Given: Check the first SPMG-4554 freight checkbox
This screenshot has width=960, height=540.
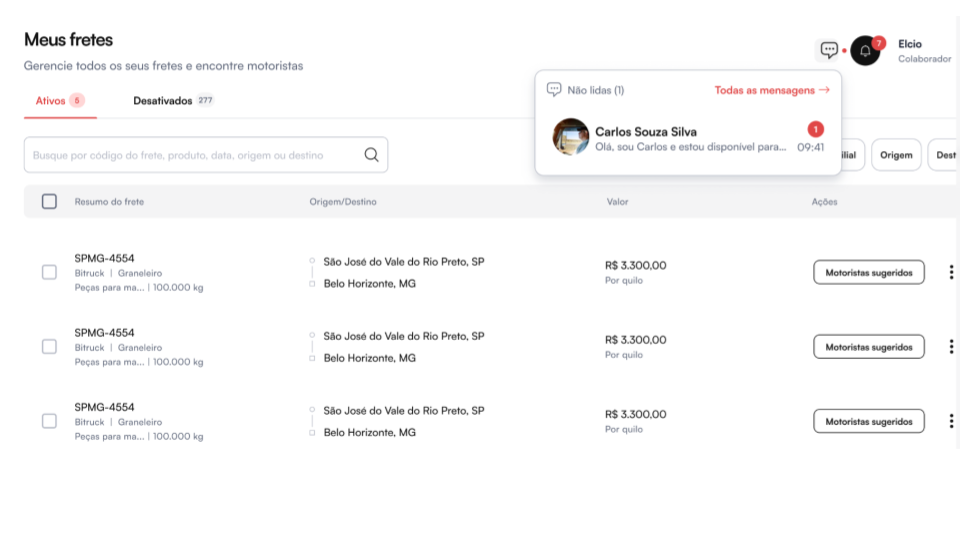Looking at the screenshot, I should click(49, 272).
